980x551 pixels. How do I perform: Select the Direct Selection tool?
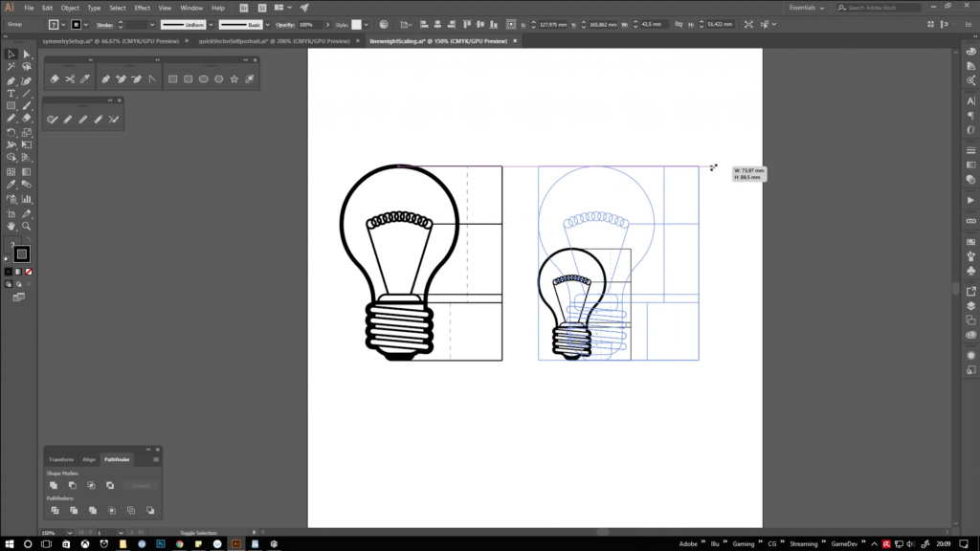tap(26, 55)
